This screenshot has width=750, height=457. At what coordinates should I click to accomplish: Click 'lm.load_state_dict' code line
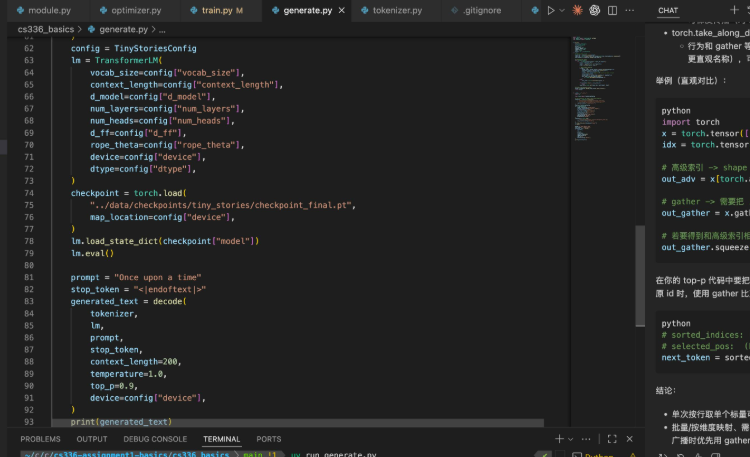pos(165,241)
